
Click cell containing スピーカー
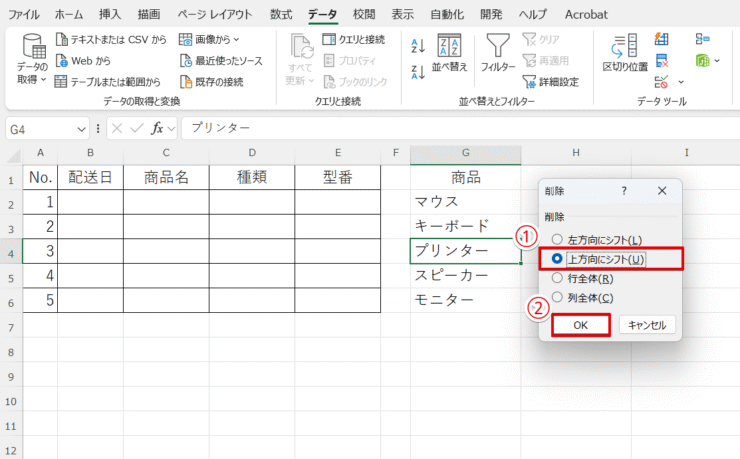coord(465,275)
